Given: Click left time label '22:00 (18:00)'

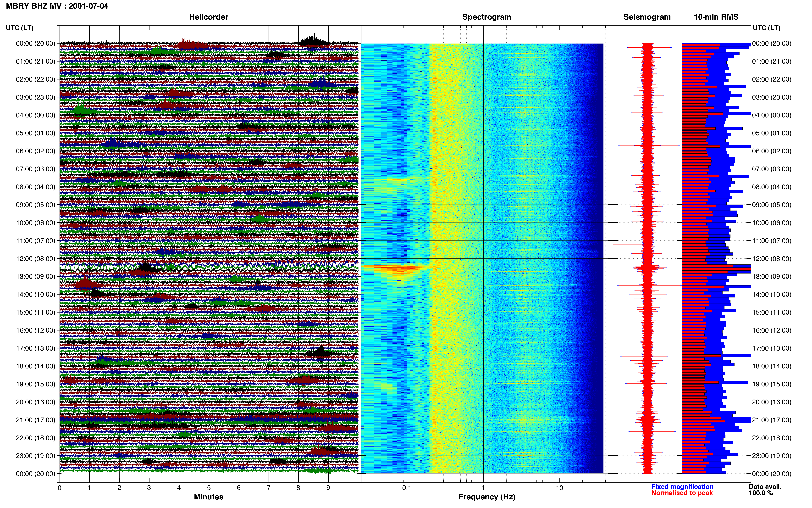Looking at the screenshot, I should click(x=36, y=437).
